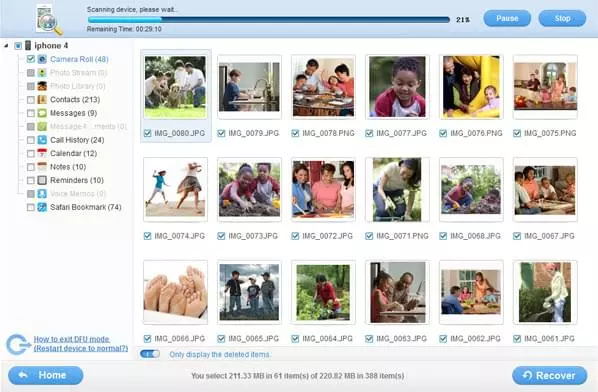The height and width of the screenshot is (392, 598).
Task: Click the Camera Roll category icon
Action: point(42,59)
